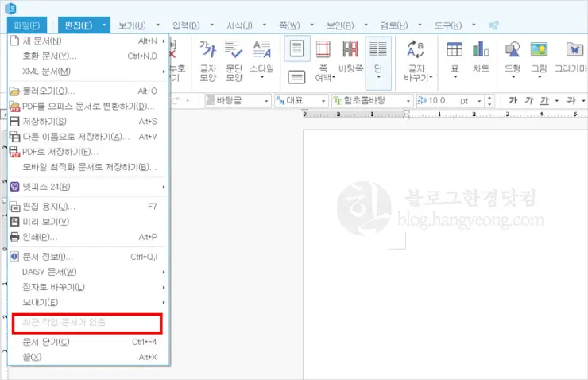The width and height of the screenshot is (588, 380).
Task: Open the 스타일 styles tool
Action: coord(261,60)
